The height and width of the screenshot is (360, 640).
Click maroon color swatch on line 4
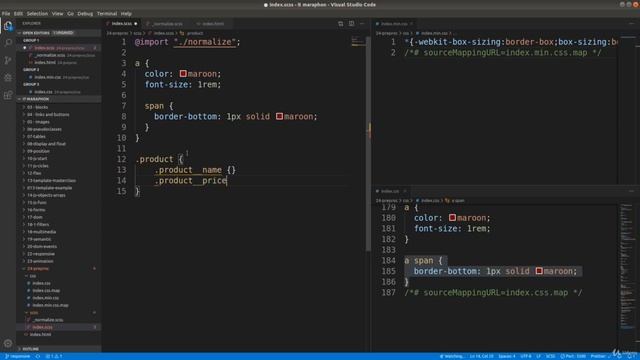(183, 74)
